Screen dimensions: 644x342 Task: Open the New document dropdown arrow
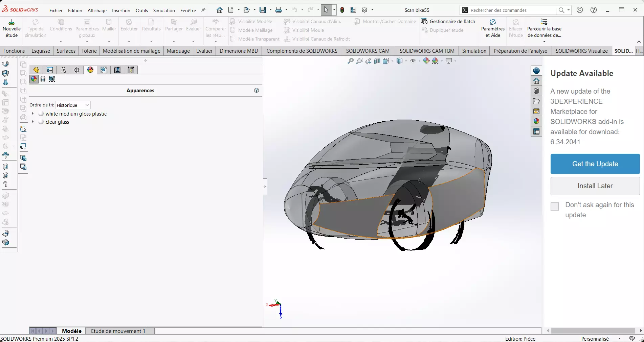(239, 10)
